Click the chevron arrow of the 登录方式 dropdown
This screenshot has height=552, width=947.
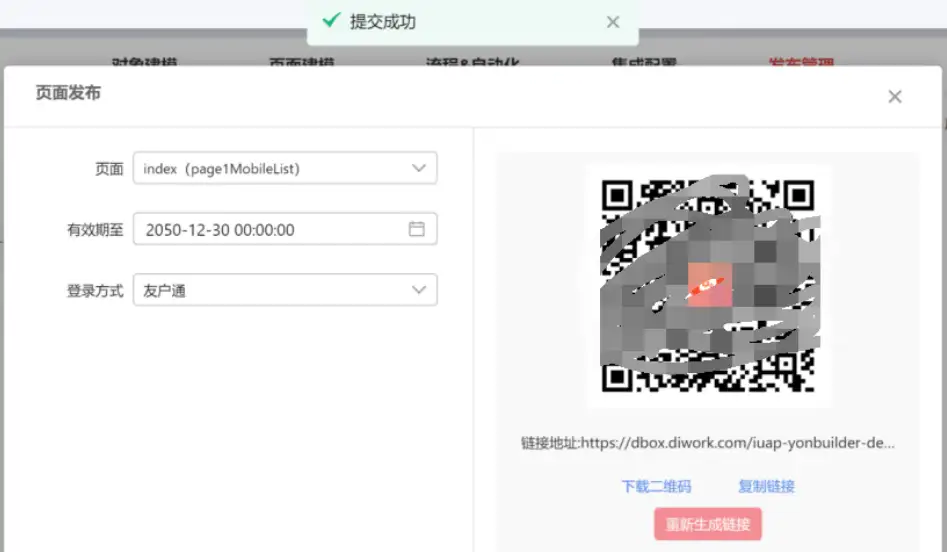(419, 290)
